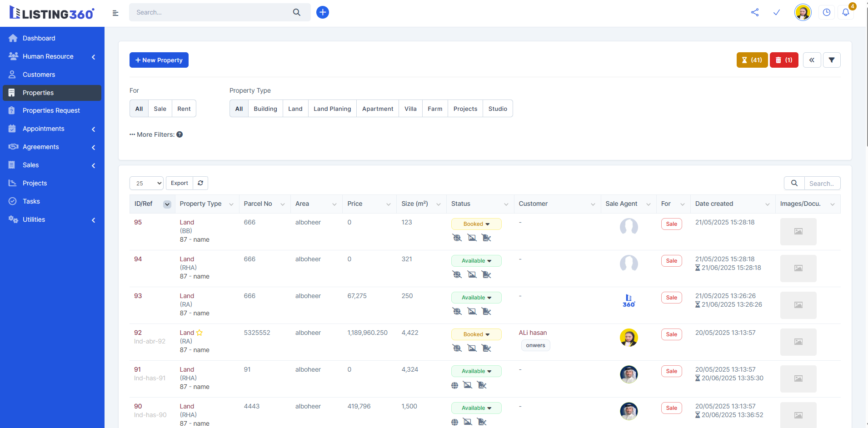Image resolution: width=868 pixels, height=428 pixels.
Task: Click the Sale badge on property 93
Action: point(672,298)
